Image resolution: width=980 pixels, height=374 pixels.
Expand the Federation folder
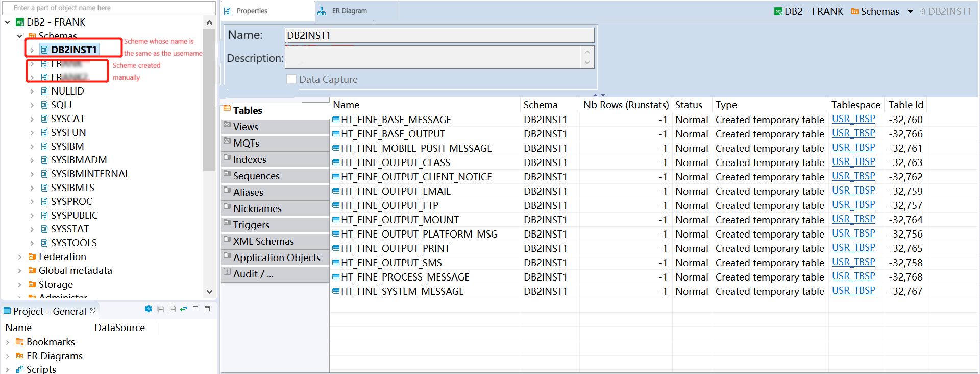[x=20, y=257]
